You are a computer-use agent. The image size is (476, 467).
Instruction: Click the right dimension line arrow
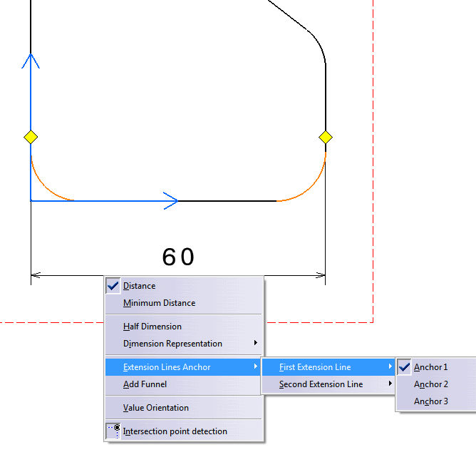[x=321, y=275]
